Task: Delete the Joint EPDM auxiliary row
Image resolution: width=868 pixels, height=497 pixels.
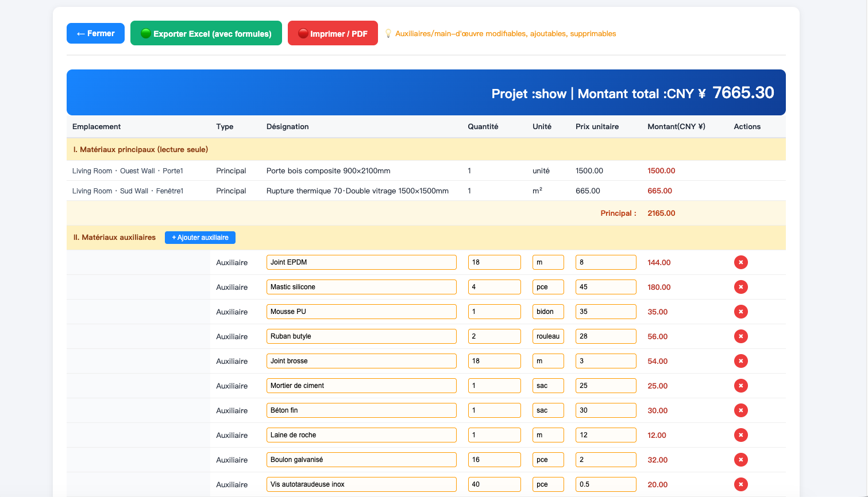Action: (740, 262)
